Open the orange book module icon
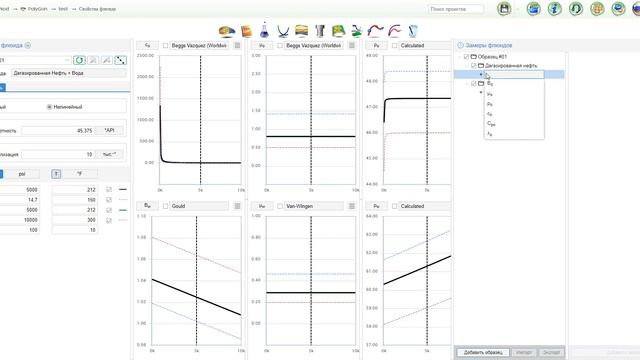This screenshot has width=640, height=360. [247, 31]
